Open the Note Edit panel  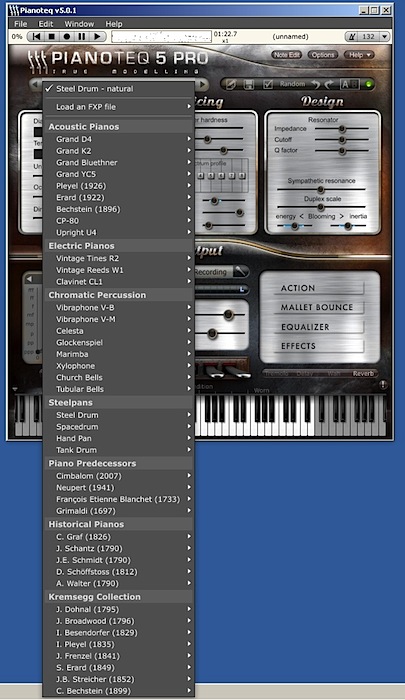[x=287, y=55]
